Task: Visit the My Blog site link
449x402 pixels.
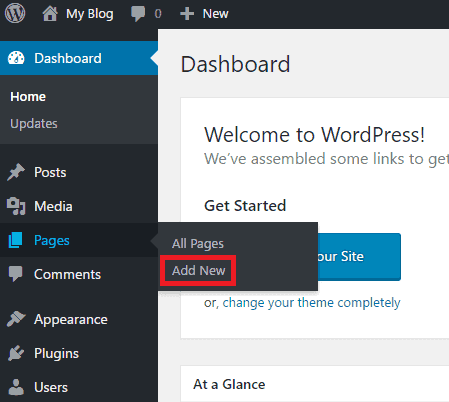Action: (x=90, y=14)
